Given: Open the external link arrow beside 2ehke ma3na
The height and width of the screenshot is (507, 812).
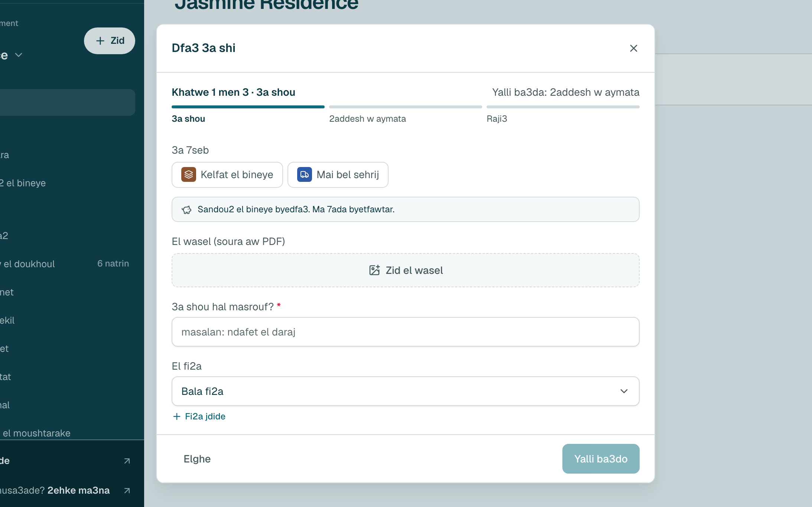Looking at the screenshot, I should tap(127, 491).
